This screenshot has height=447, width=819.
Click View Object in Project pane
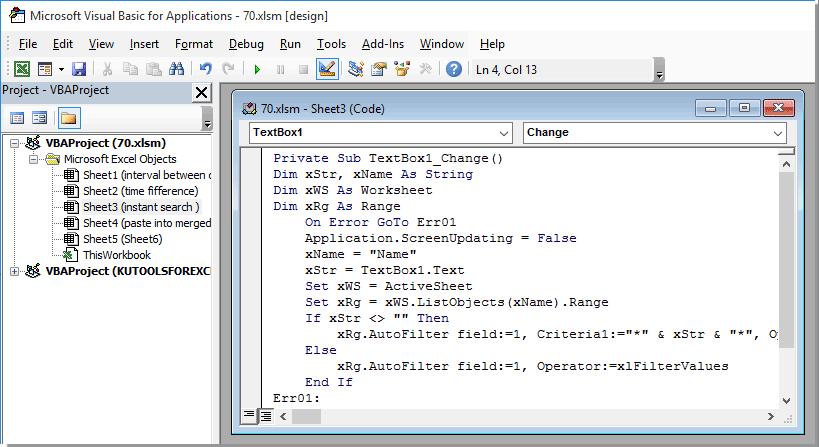coord(40,118)
